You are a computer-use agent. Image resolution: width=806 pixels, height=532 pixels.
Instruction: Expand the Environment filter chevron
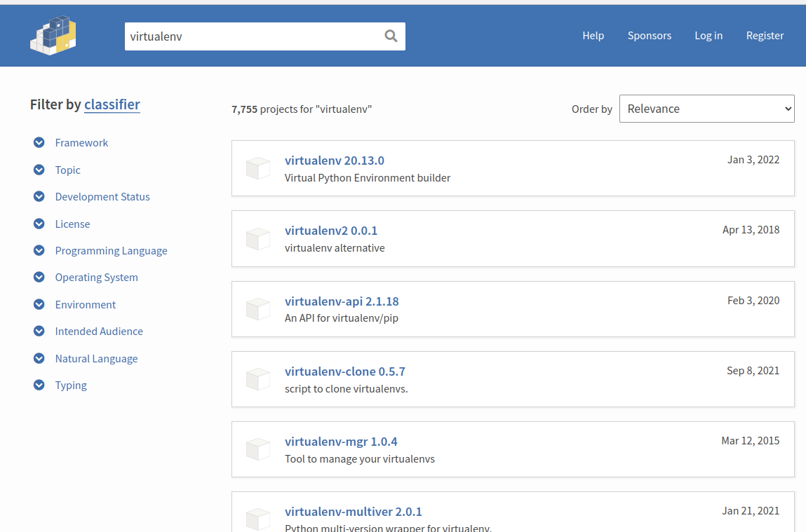click(39, 304)
